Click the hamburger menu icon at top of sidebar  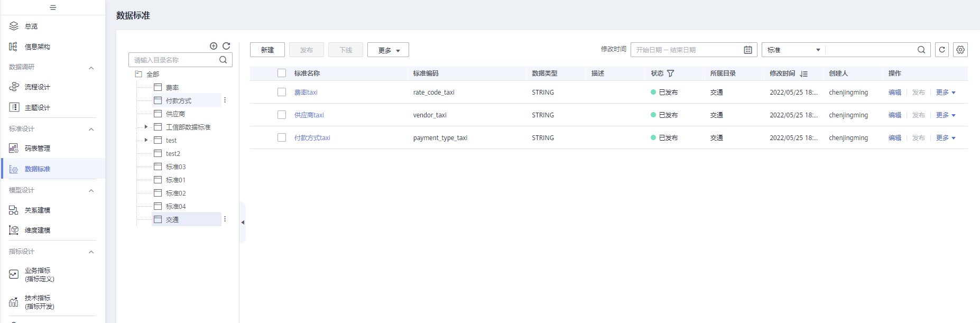(x=53, y=7)
